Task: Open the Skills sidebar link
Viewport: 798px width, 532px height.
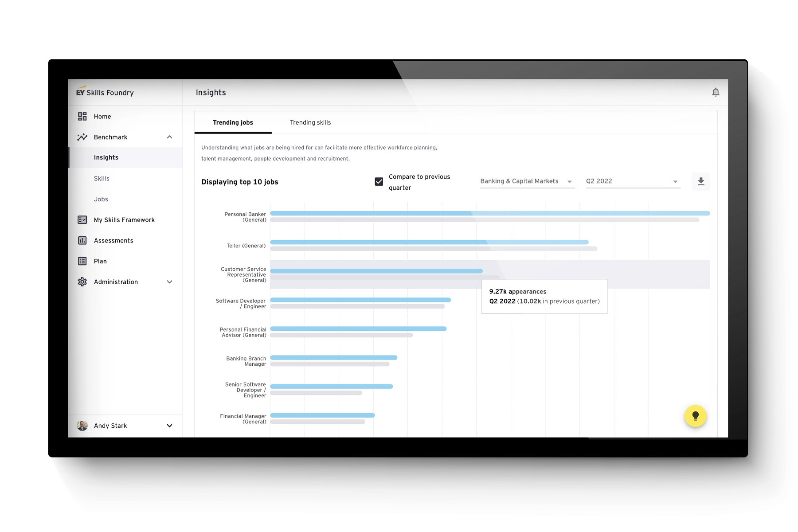Action: 102,179
